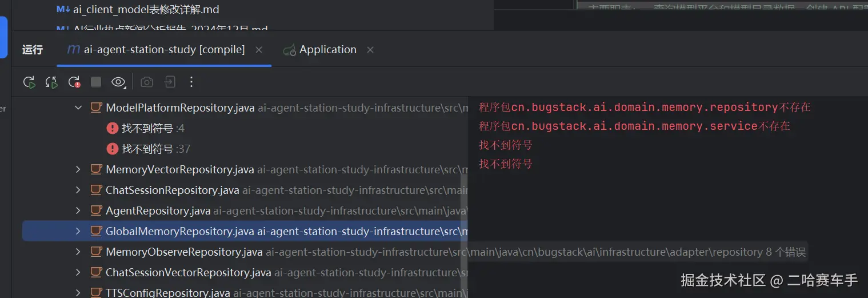
Task: Expand the AgentRepository.java node
Action: pyautogui.click(x=78, y=210)
